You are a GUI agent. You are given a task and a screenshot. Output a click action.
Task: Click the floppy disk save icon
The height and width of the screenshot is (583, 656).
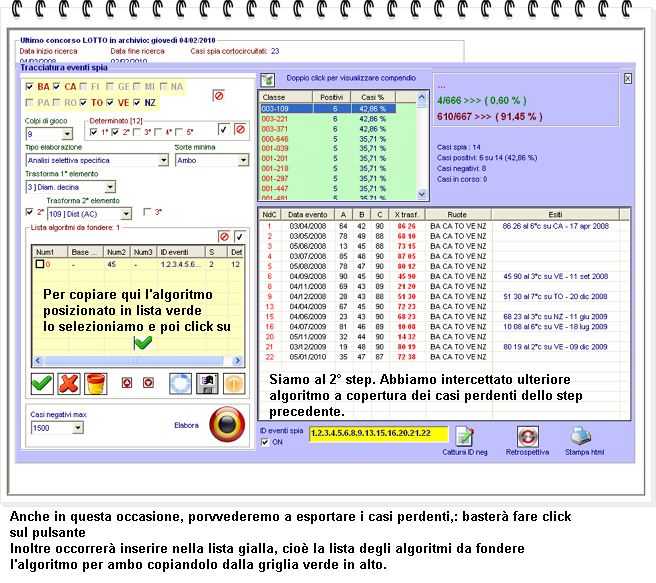tap(207, 384)
